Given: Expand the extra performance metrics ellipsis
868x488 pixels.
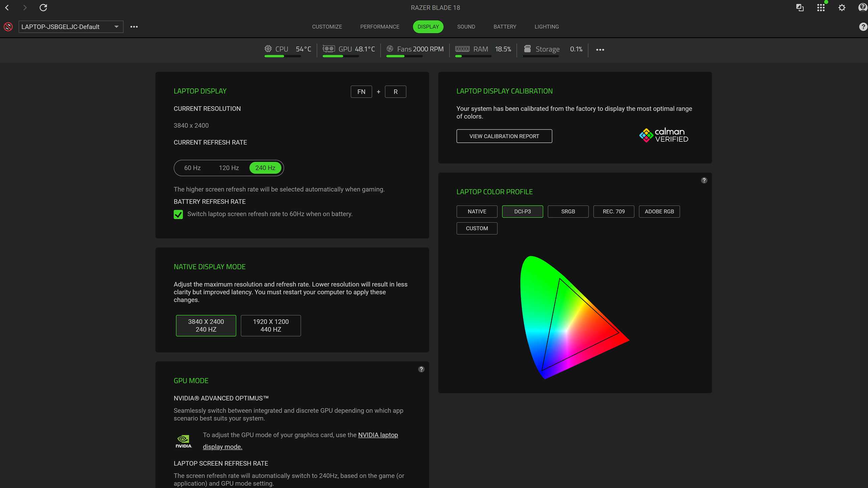Looking at the screenshot, I should pyautogui.click(x=600, y=49).
